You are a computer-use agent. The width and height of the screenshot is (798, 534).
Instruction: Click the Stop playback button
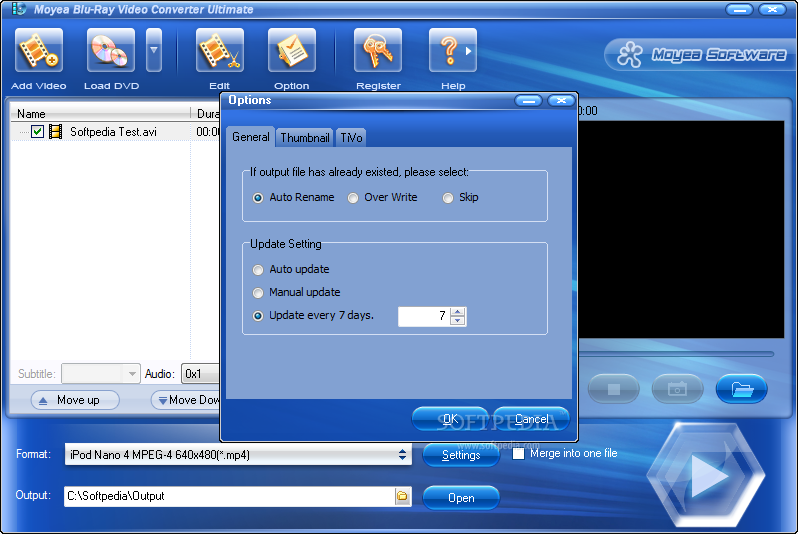(x=614, y=389)
